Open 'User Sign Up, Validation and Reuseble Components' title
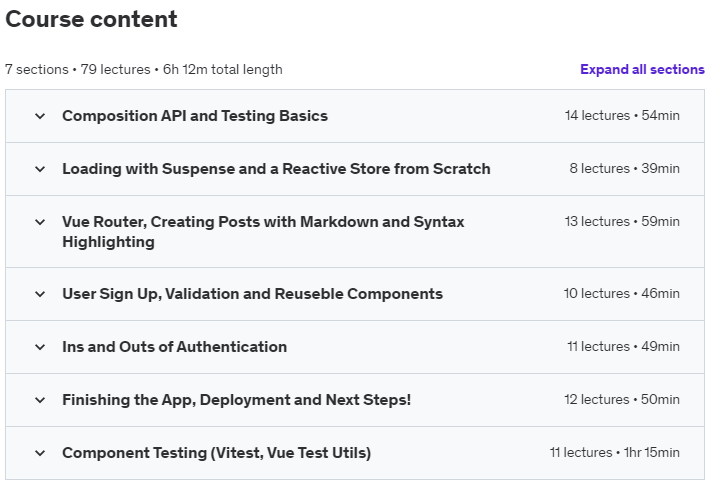The height and width of the screenshot is (480, 705). coord(252,294)
